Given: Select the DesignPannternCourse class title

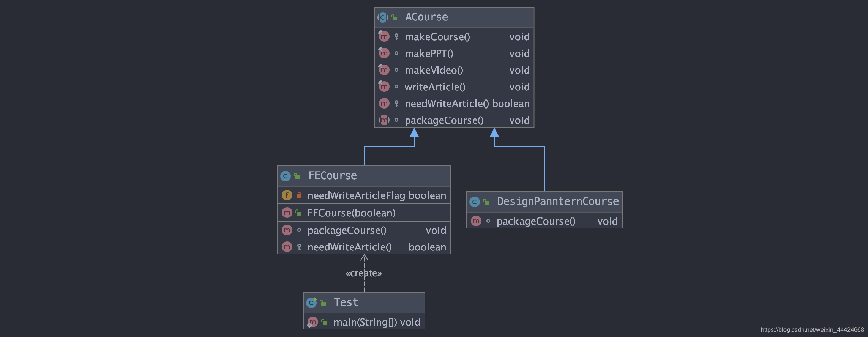Looking at the screenshot, I should click(558, 202).
